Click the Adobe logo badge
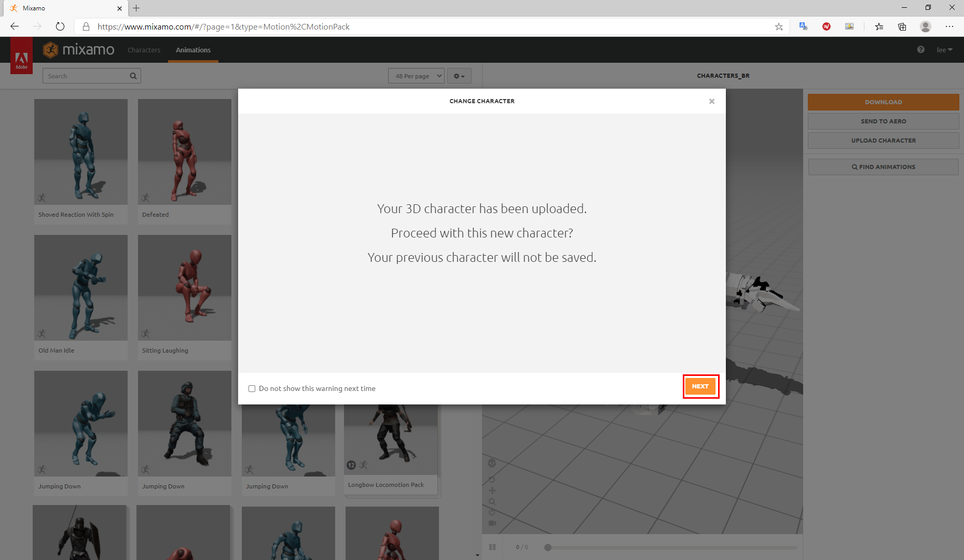This screenshot has width=964, height=560. coord(21,56)
